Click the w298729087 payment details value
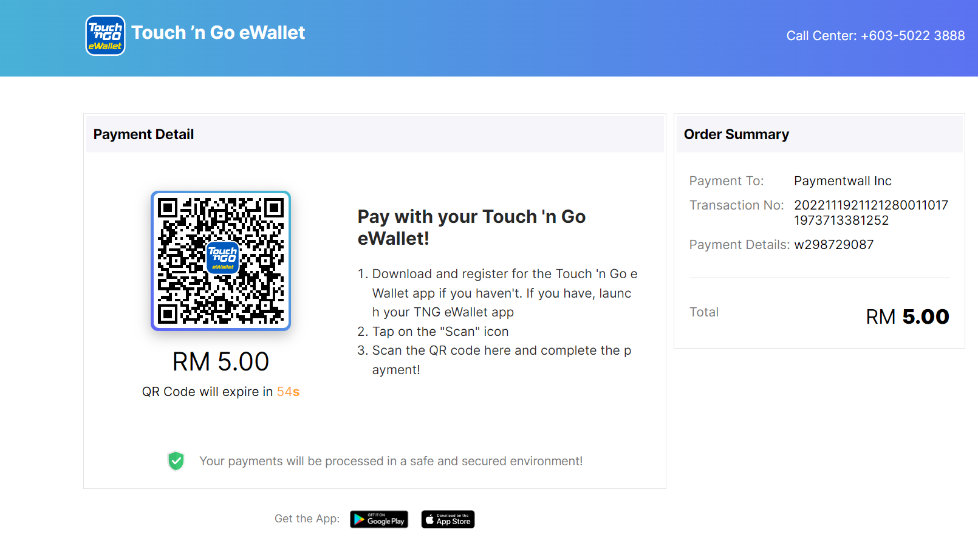Screen dimensions: 978x560 [834, 244]
